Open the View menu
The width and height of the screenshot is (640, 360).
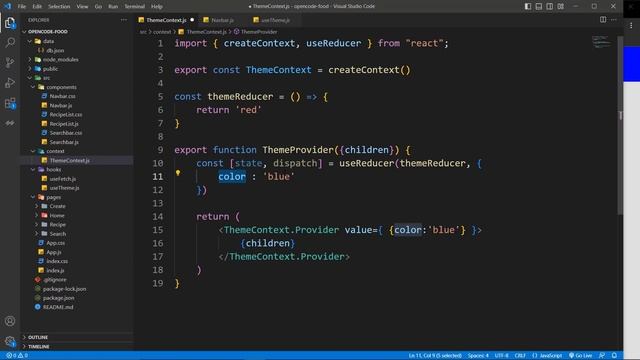(x=82, y=7)
